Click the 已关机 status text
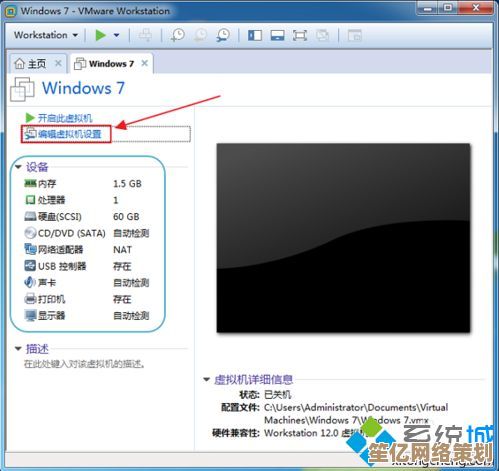Screen dimensions: 499x471 point(277,395)
